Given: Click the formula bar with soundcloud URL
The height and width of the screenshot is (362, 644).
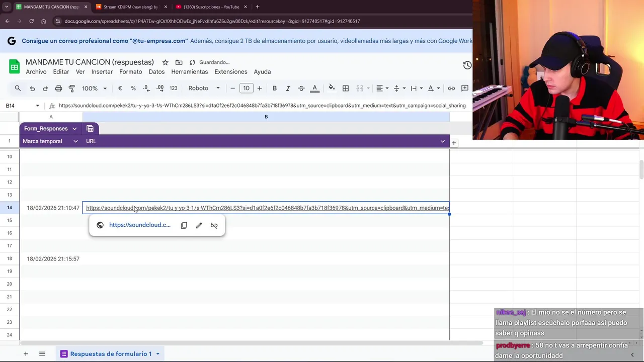Looking at the screenshot, I should coord(262,106).
